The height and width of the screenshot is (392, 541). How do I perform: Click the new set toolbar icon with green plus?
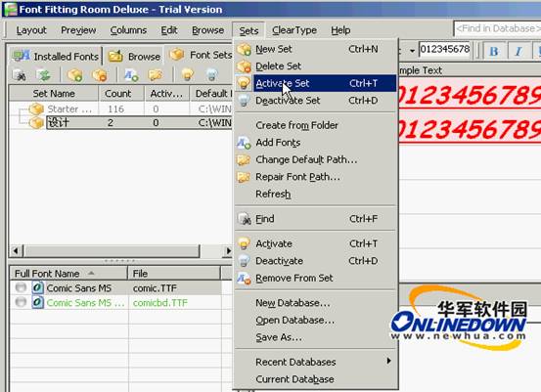(75, 75)
